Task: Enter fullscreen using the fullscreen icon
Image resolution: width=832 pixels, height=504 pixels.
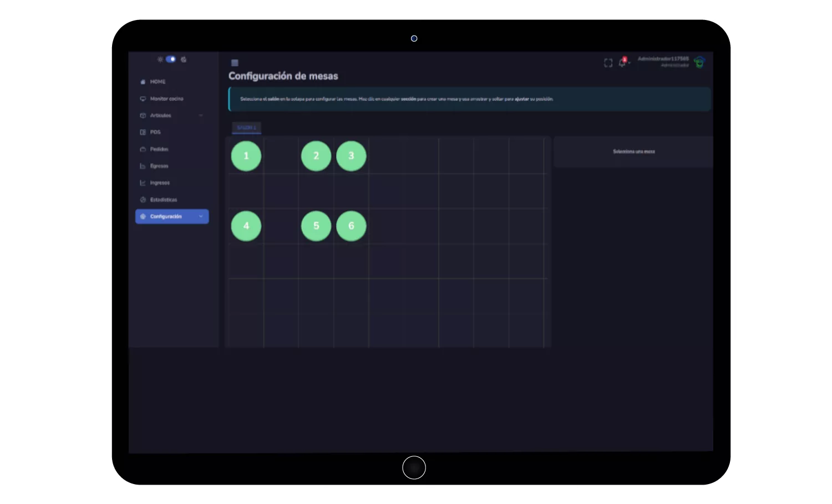Action: 608,63
